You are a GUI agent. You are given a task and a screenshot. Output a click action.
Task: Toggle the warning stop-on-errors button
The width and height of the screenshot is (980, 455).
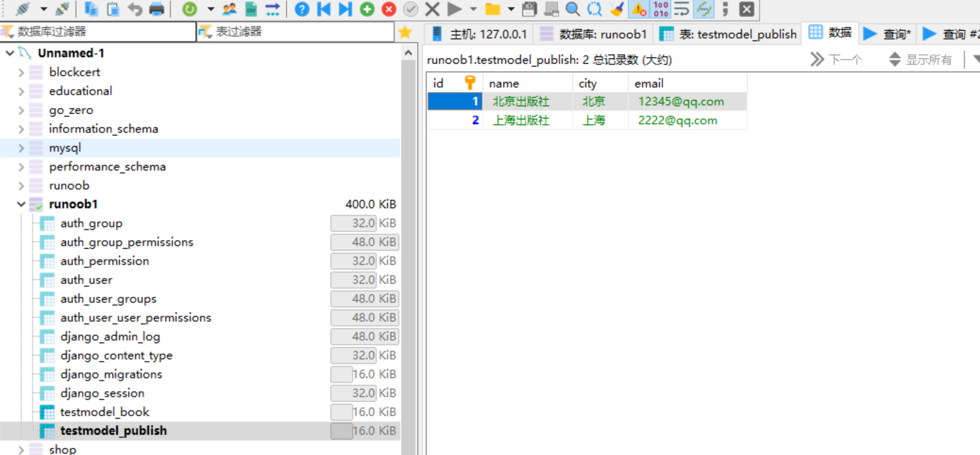point(639,9)
